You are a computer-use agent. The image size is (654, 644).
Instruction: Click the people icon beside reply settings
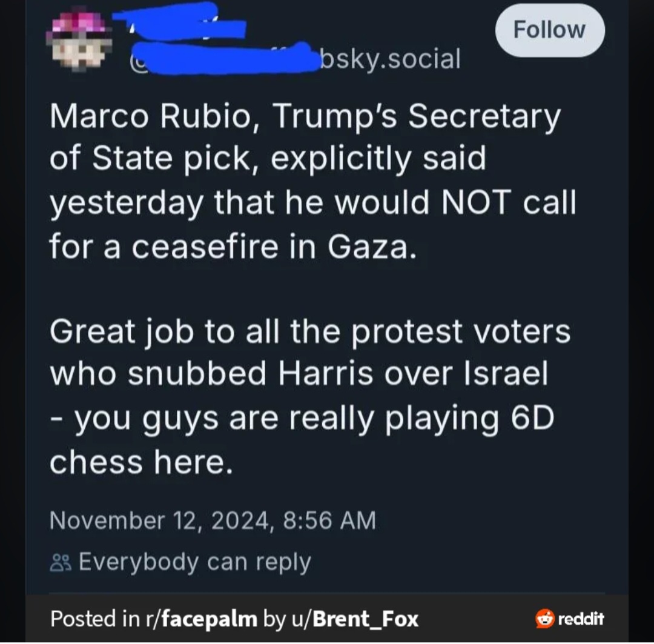tap(61, 563)
